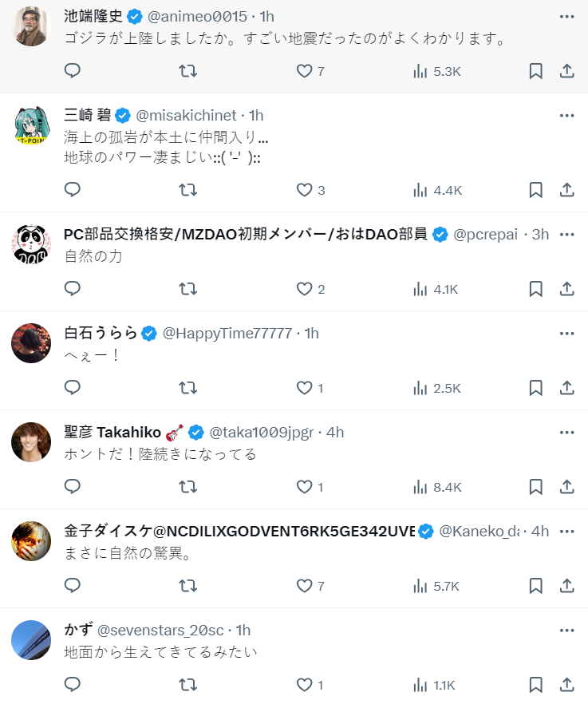Bookmark the tweet saying 自然の力
Image resolution: width=588 pixels, height=704 pixels.
(536, 289)
